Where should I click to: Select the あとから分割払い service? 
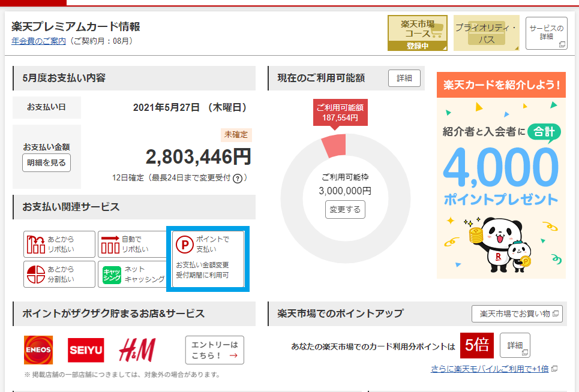click(59, 275)
